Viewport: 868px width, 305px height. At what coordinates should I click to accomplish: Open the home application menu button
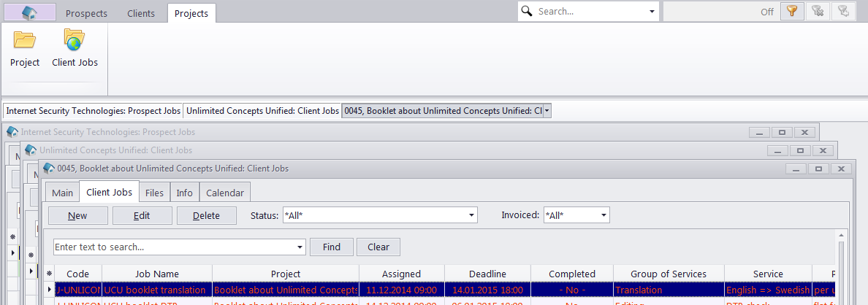30,12
